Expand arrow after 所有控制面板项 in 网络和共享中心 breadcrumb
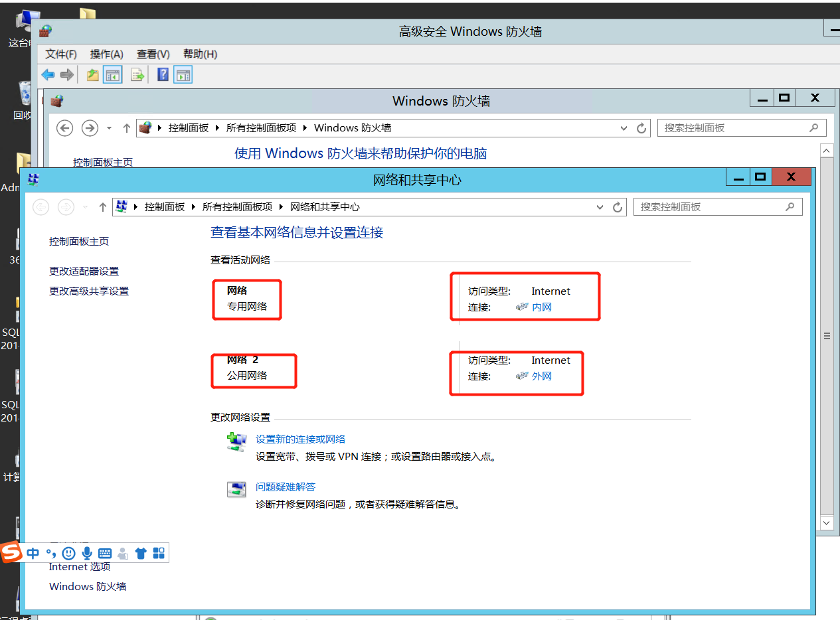This screenshot has height=620, width=840. [282, 207]
